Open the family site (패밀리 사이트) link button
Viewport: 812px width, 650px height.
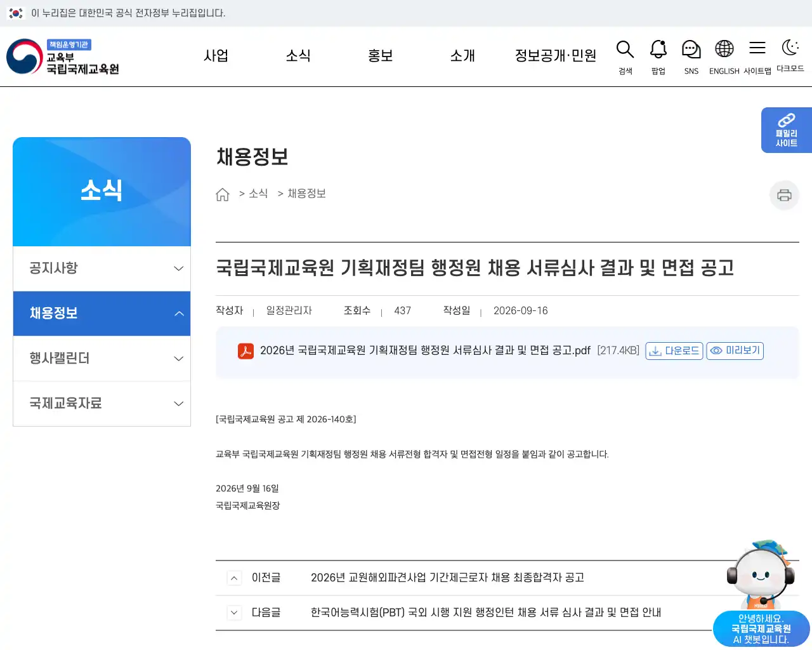(787, 130)
